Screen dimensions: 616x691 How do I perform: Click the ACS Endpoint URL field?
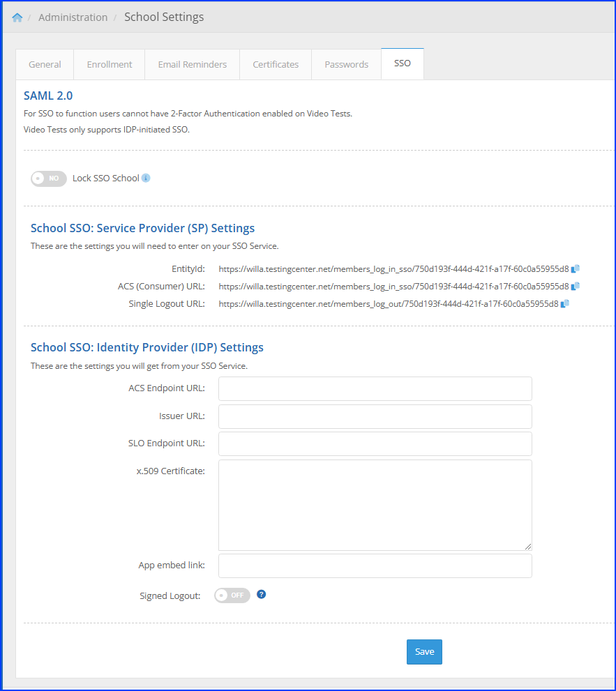pos(375,389)
